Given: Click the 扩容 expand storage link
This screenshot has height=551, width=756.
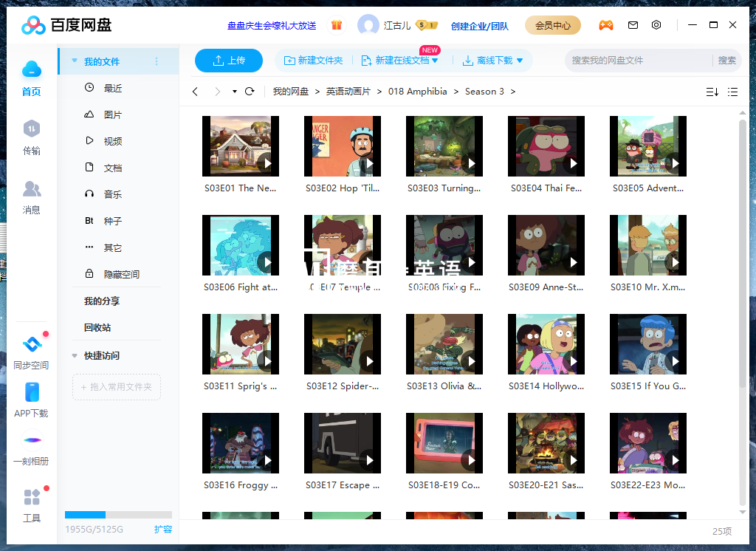Looking at the screenshot, I should pyautogui.click(x=163, y=529).
